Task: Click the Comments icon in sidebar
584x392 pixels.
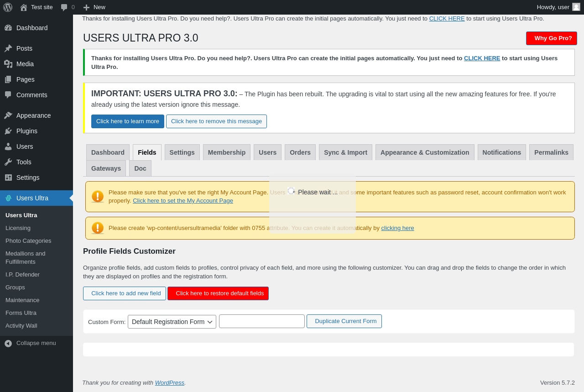Action: click(x=8, y=95)
